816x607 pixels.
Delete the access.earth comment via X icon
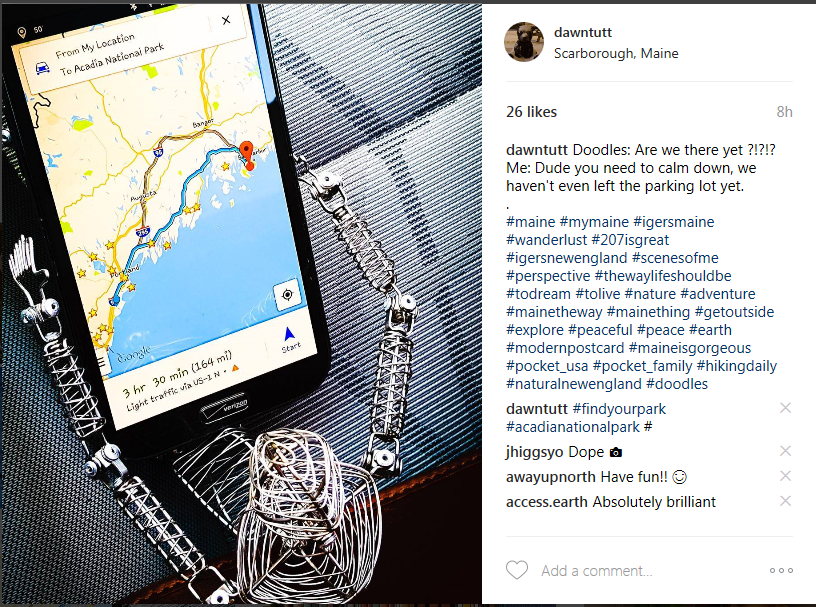pos(785,501)
